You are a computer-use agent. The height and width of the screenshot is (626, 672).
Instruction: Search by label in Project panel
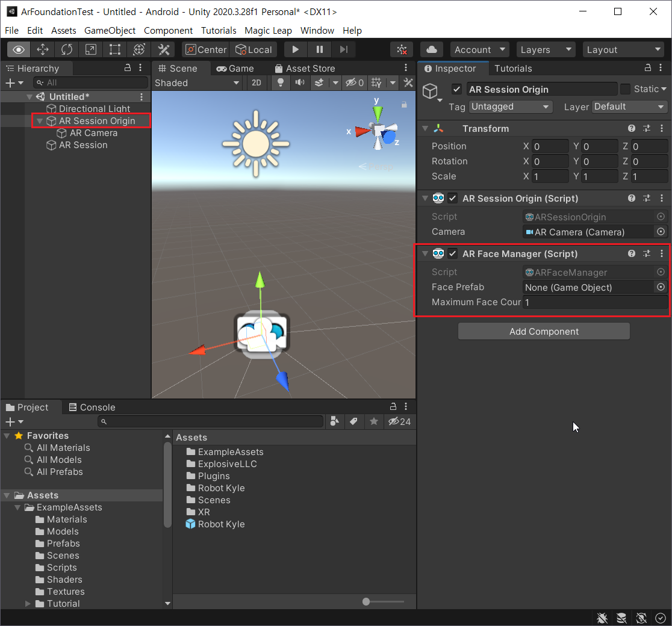coord(353,421)
